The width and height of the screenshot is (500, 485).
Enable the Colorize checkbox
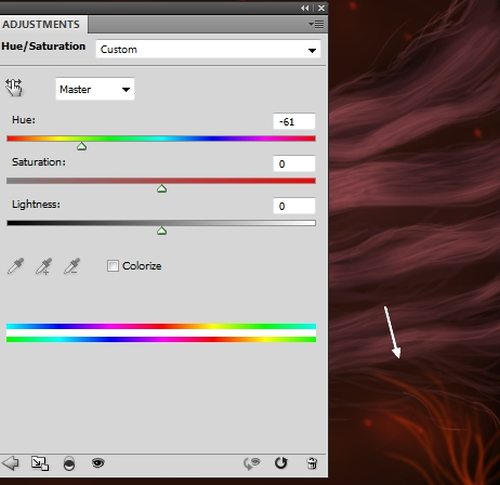pyautogui.click(x=113, y=266)
